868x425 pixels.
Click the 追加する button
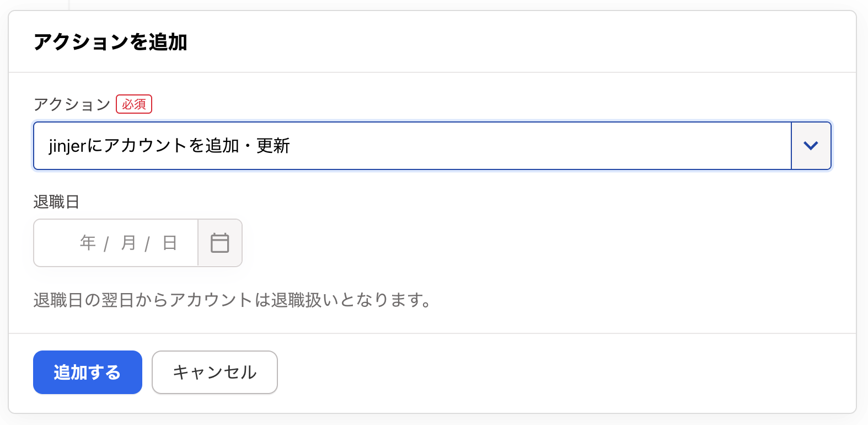88,373
